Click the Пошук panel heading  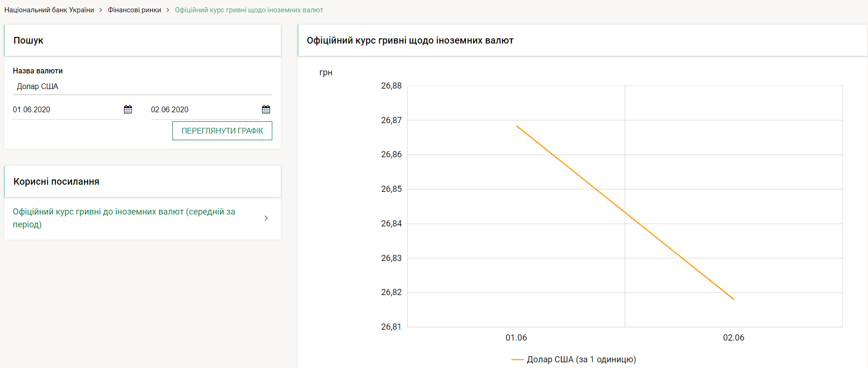pyautogui.click(x=28, y=40)
